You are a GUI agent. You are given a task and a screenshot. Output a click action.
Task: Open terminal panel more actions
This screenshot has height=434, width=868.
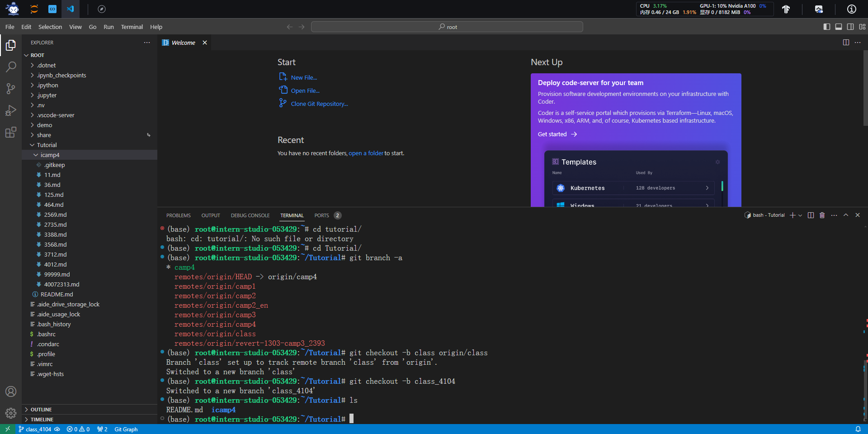pyautogui.click(x=834, y=215)
